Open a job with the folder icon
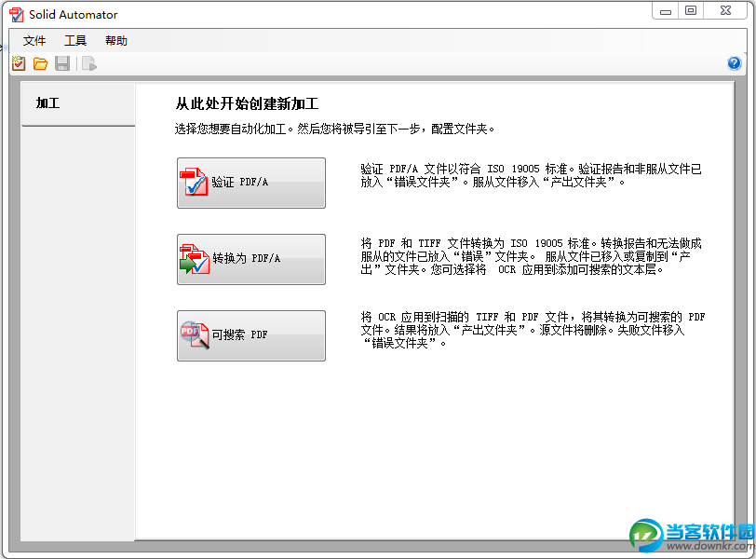This screenshot has height=559, width=756. point(41,63)
